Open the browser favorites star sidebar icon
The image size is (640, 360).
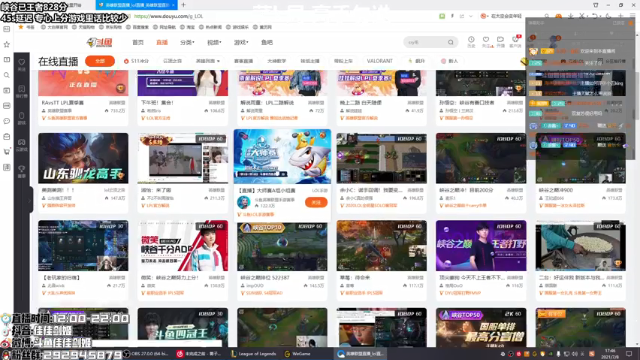[x=7, y=44]
